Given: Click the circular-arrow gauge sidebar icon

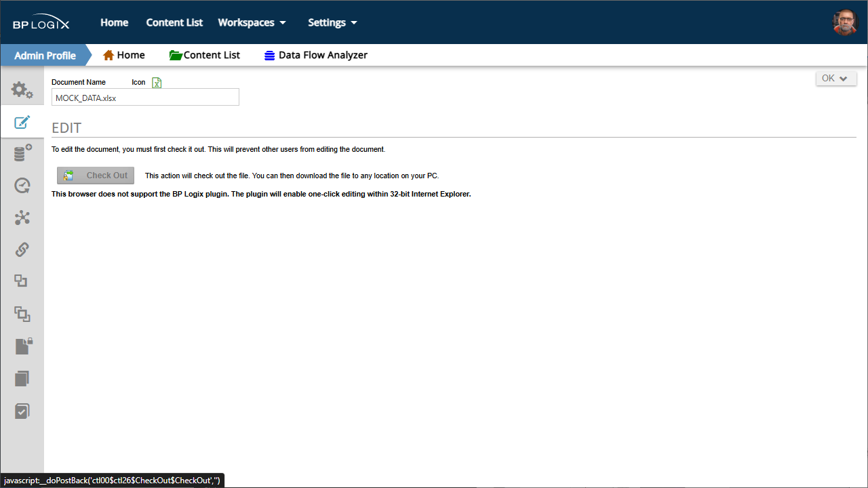Looking at the screenshot, I should coord(22,185).
